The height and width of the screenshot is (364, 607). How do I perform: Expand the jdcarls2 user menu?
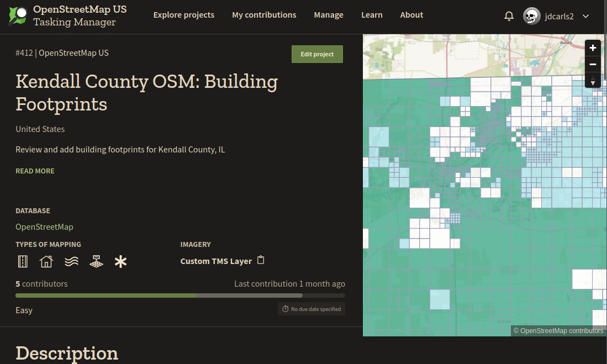(585, 16)
